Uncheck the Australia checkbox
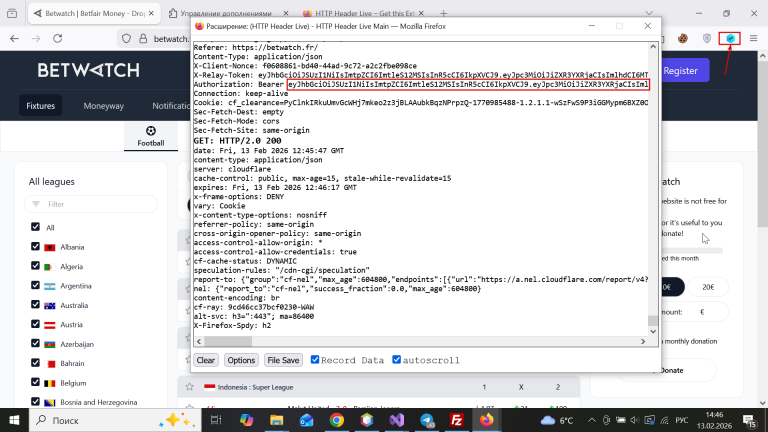The image size is (768, 432). [35, 305]
